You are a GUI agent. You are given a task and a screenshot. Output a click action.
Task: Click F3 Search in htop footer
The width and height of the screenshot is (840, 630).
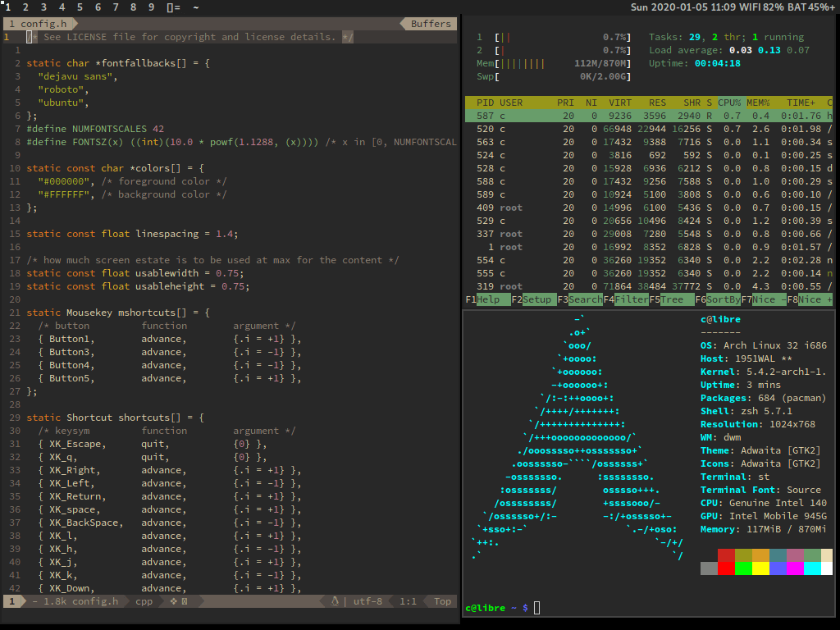580,299
